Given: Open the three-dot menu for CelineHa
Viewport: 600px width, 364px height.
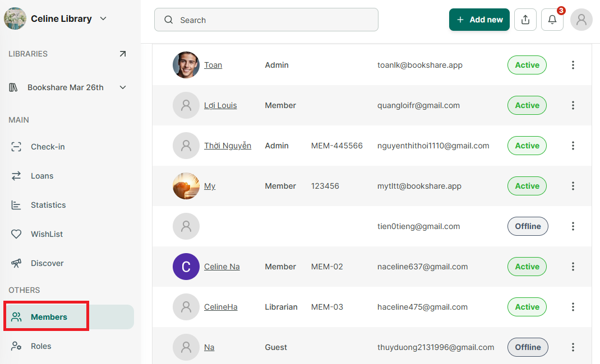Looking at the screenshot, I should (573, 307).
